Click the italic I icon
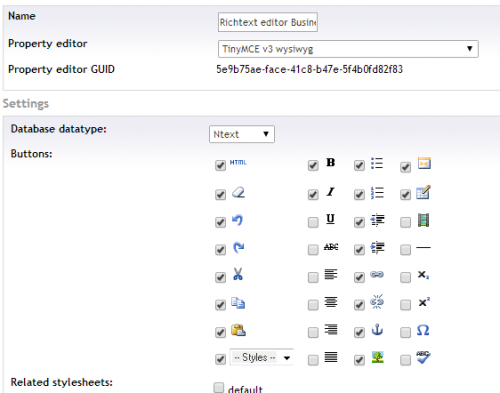The image size is (500, 393). tap(330, 192)
